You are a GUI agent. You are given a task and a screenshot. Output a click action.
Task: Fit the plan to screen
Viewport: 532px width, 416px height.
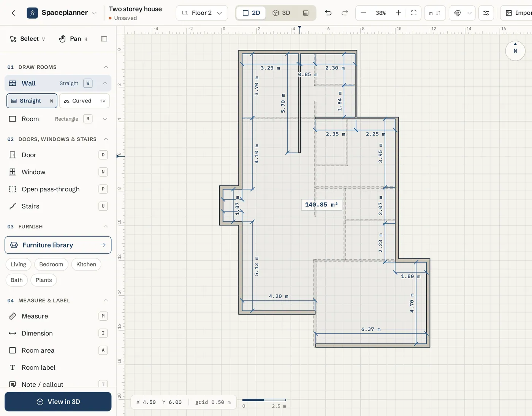[x=414, y=13]
